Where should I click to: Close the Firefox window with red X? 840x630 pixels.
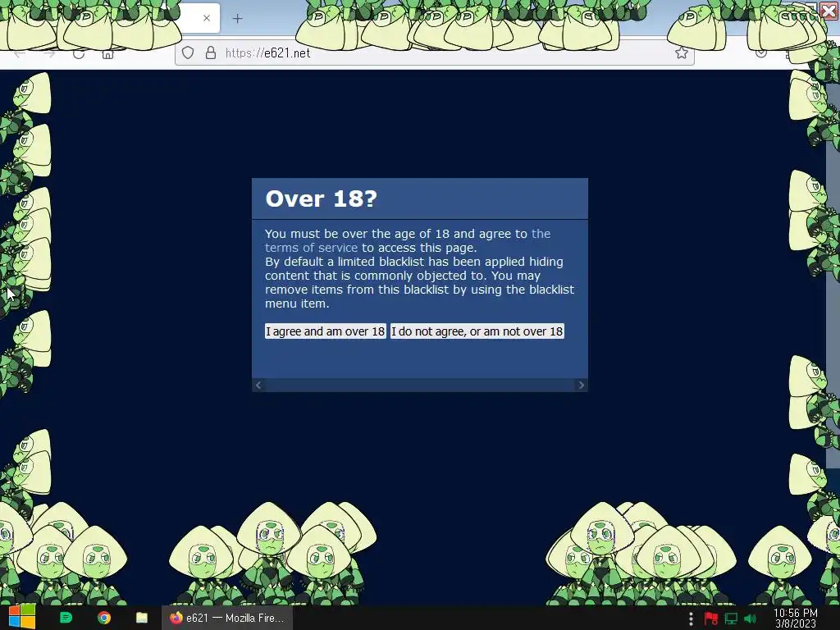point(829,11)
